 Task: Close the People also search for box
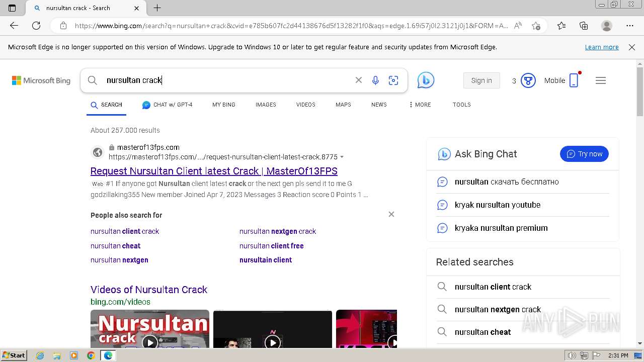pos(391,214)
